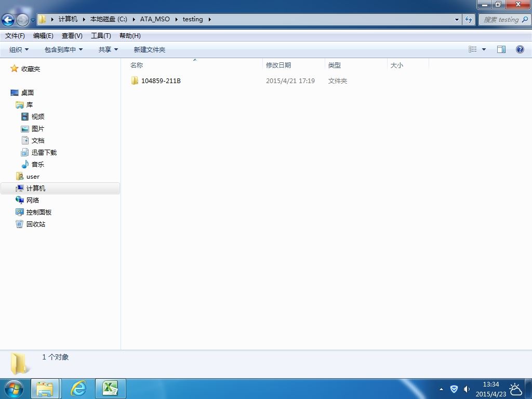This screenshot has height=399, width=532.
Task: Show hidden tray icons arrow
Action: [x=441, y=389]
